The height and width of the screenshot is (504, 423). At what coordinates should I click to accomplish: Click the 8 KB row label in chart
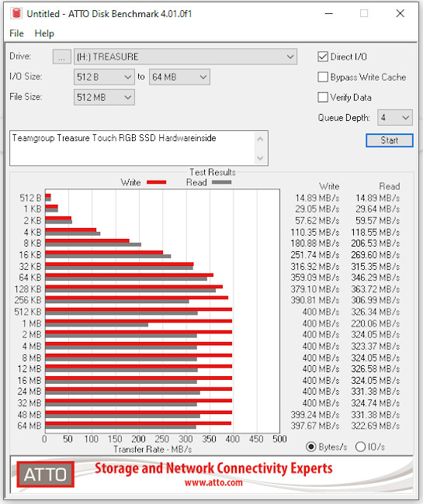32,243
